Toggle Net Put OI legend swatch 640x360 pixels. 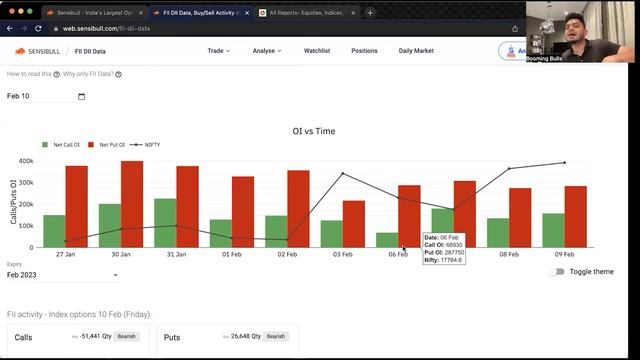(91, 145)
